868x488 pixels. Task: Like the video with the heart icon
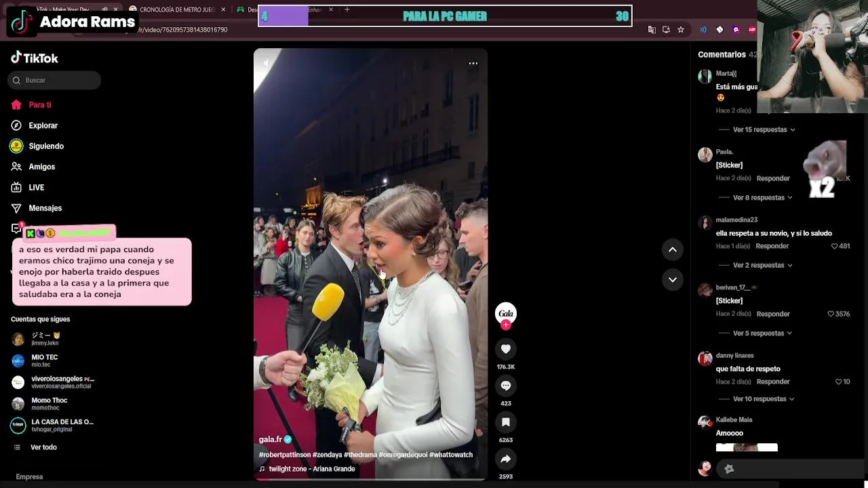506,348
